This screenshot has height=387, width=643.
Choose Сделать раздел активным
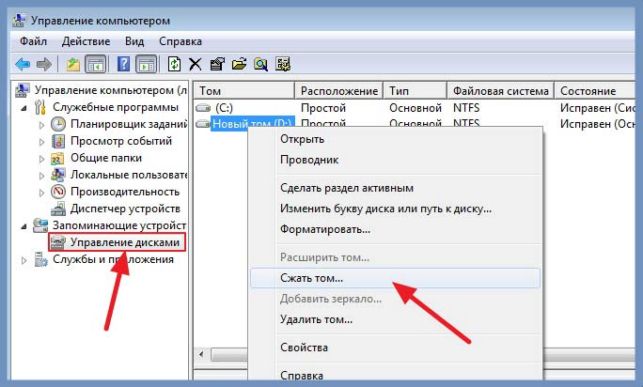pyautogui.click(x=396, y=188)
